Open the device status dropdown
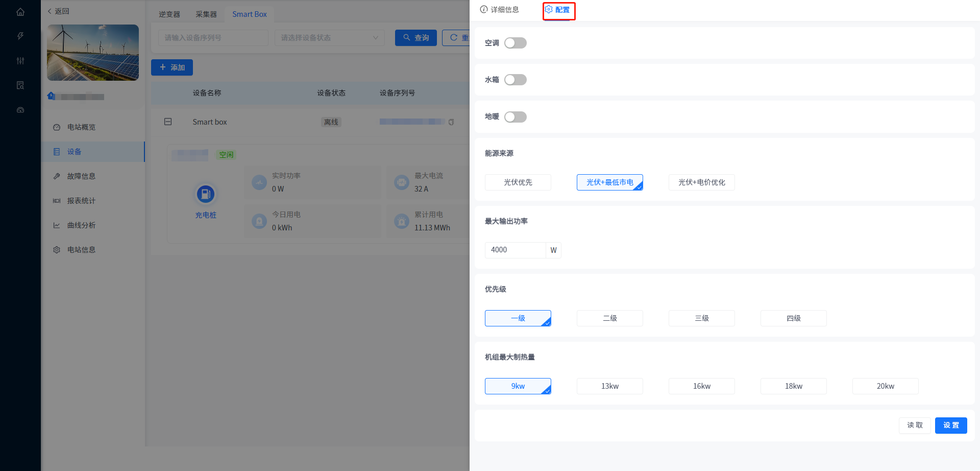The height and width of the screenshot is (471, 980). click(x=329, y=38)
